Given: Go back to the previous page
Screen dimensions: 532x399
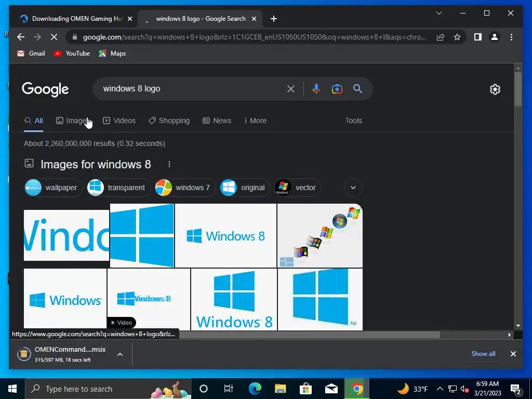Looking at the screenshot, I should coord(21,37).
